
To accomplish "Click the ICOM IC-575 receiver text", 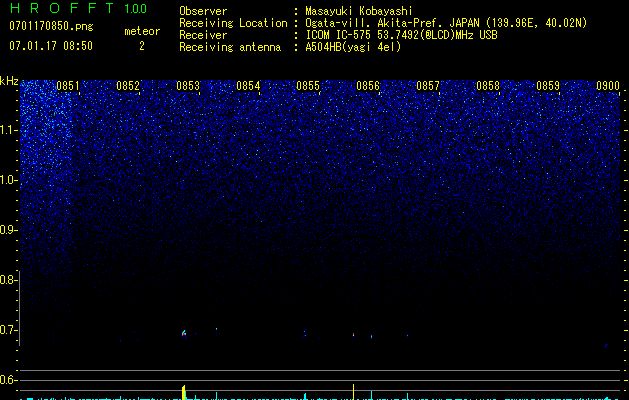I will (401, 35).
